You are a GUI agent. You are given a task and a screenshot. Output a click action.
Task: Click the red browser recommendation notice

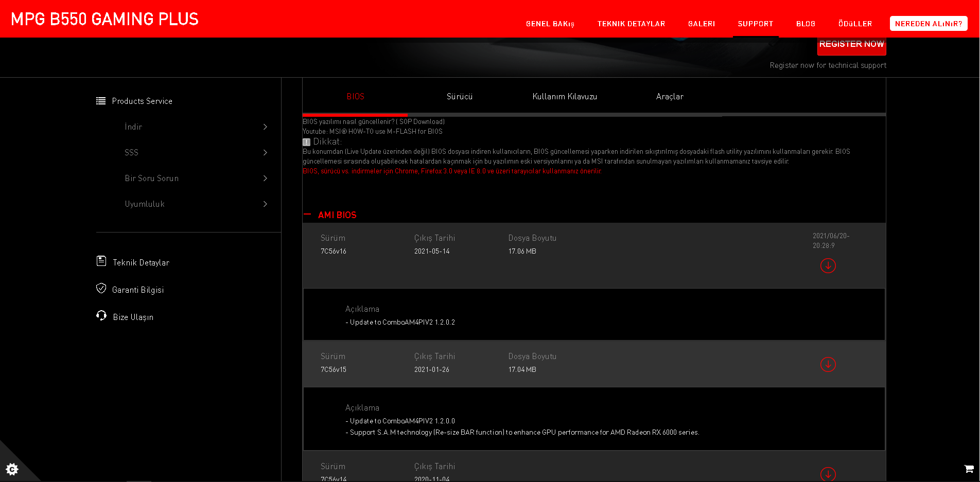coord(452,171)
